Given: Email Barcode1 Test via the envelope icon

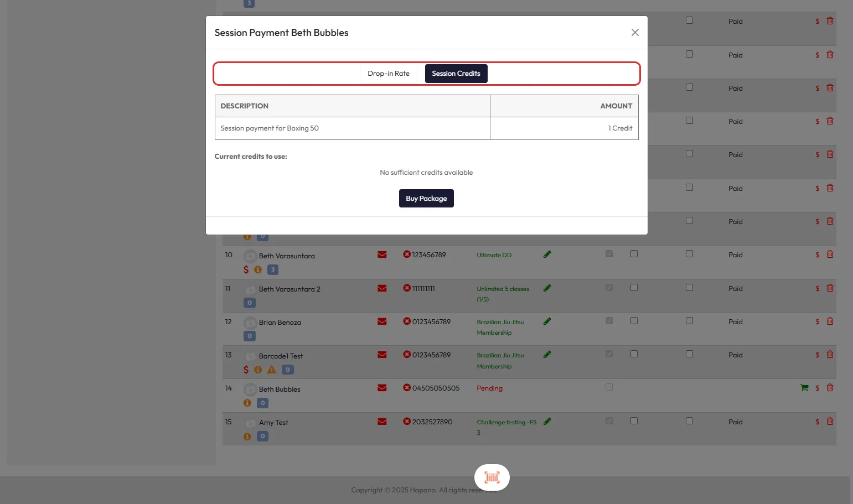Looking at the screenshot, I should pyautogui.click(x=382, y=355).
